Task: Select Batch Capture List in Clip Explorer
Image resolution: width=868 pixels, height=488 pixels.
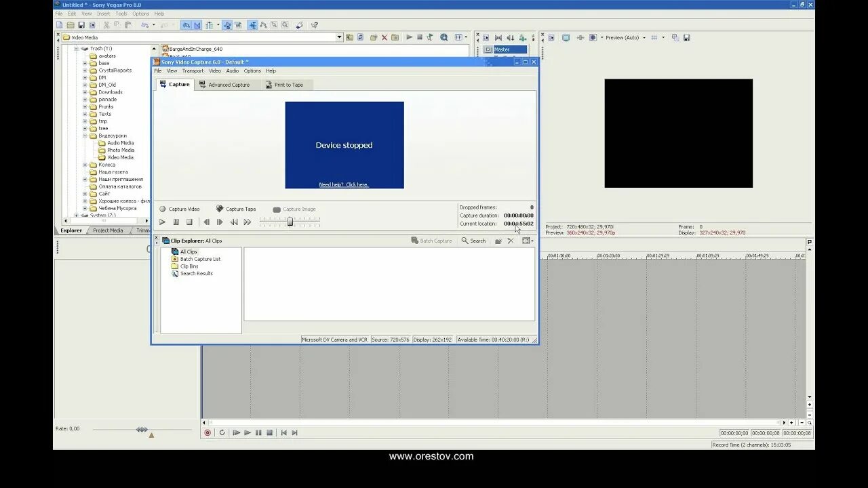Action: click(196, 259)
